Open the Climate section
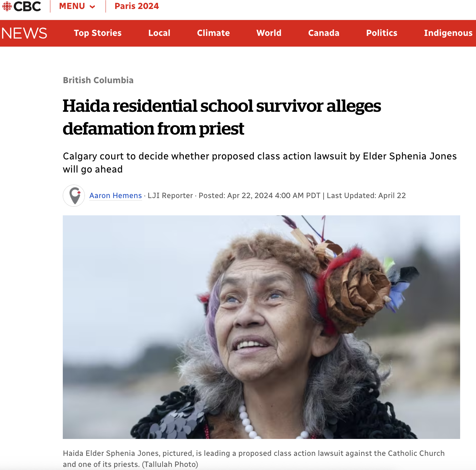The height and width of the screenshot is (470, 476). (214, 33)
